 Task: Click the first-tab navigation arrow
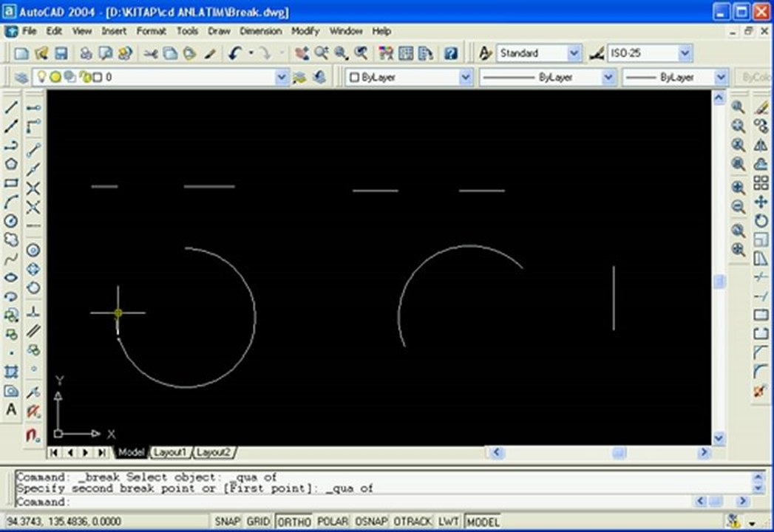click(54, 452)
